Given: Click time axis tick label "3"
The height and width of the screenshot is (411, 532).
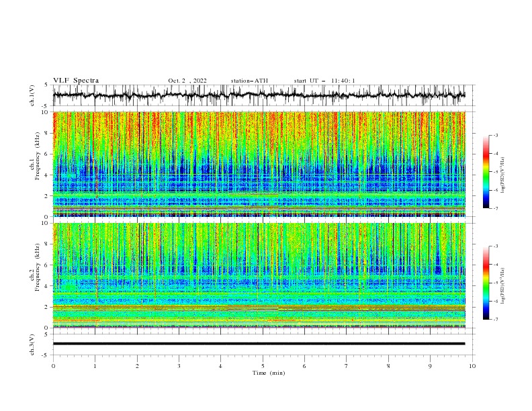Looking at the screenshot, I should [x=179, y=366].
